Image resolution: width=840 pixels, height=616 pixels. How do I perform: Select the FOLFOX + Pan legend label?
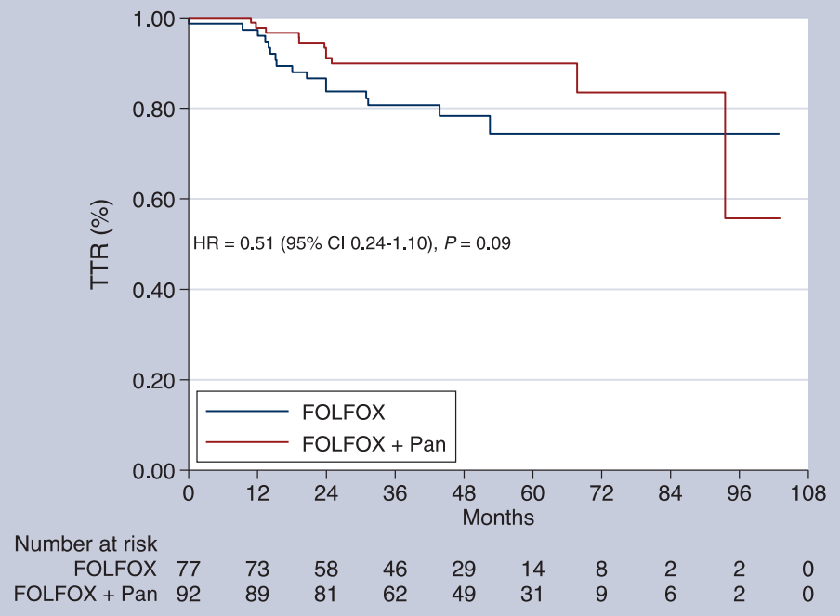coord(374,444)
